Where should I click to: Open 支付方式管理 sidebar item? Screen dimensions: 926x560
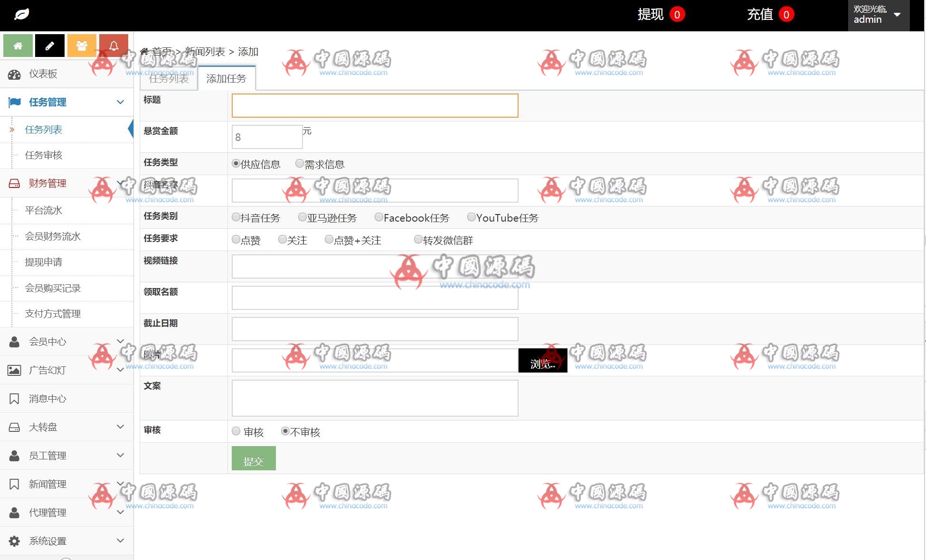(x=53, y=314)
